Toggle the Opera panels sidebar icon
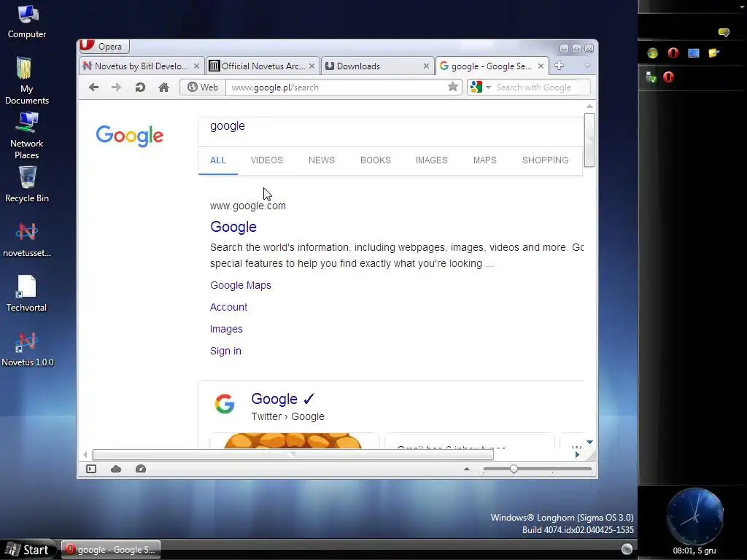 click(x=91, y=469)
